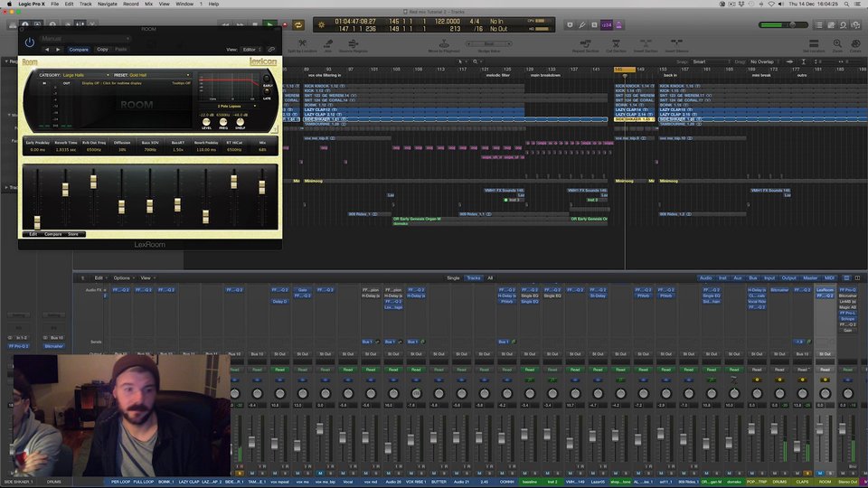The width and height of the screenshot is (868, 488).
Task: Open the List Editors icon
Action: point(819,25)
